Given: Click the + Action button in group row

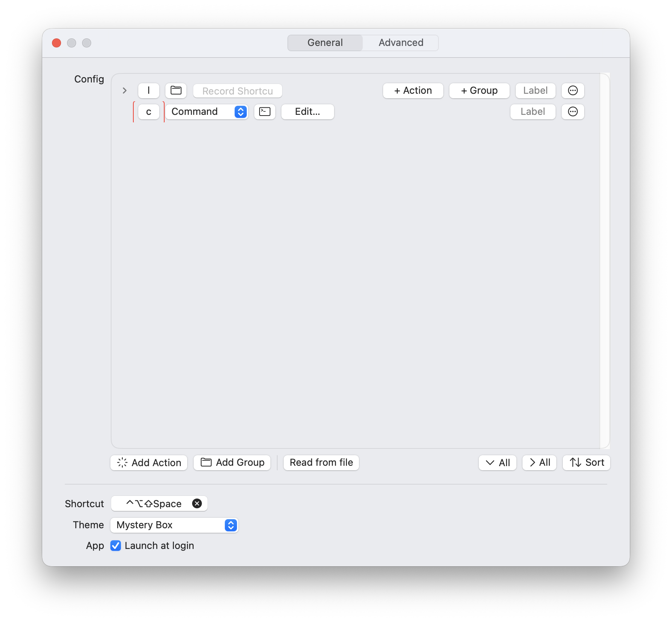Looking at the screenshot, I should coord(413,91).
